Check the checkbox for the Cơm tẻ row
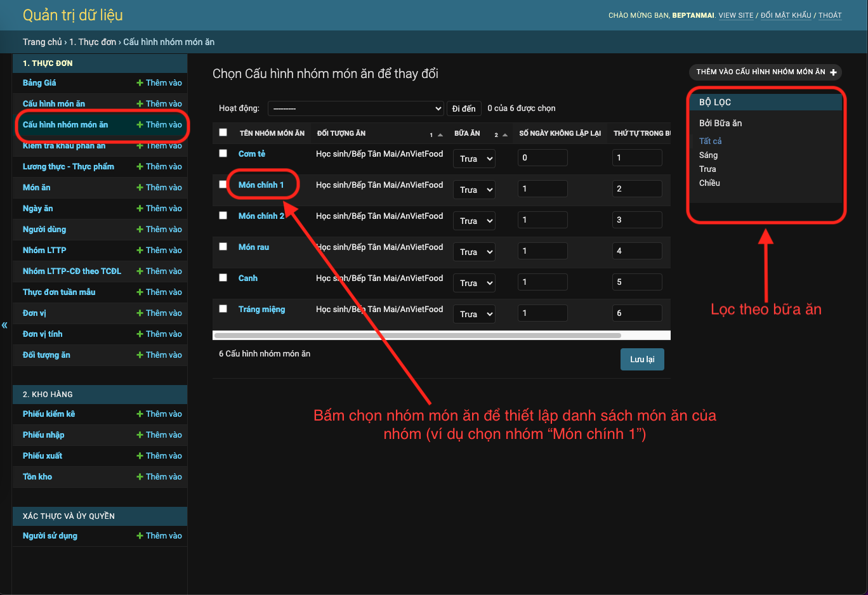 point(223,153)
